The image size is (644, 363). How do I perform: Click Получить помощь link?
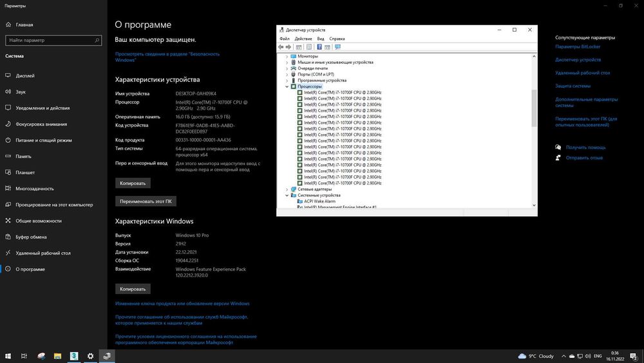585,147
